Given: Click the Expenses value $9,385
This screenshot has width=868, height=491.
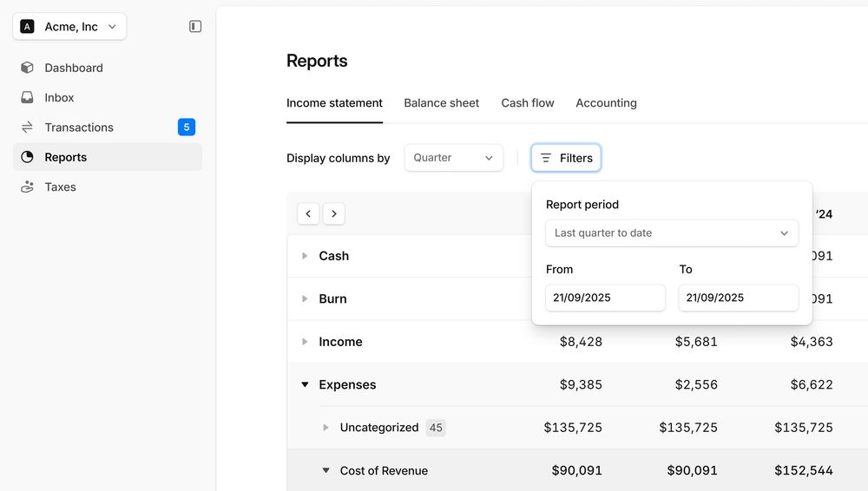Looking at the screenshot, I should pyautogui.click(x=581, y=384).
